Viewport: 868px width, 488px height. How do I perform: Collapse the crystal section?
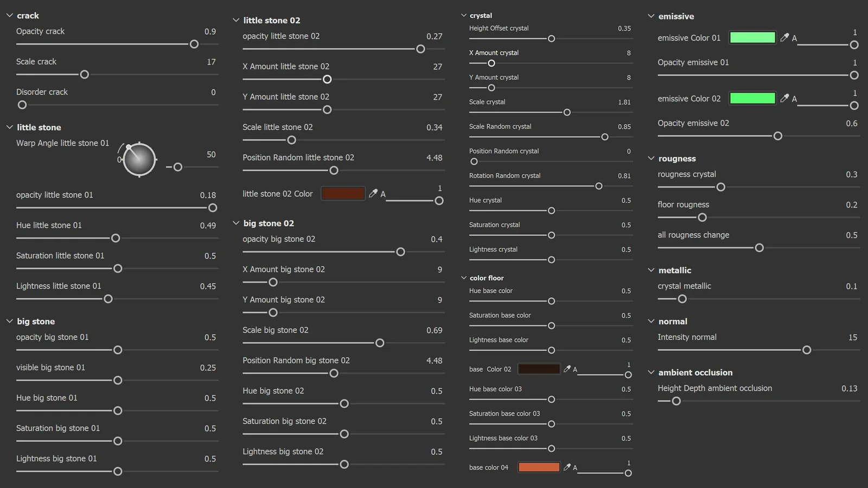coord(464,15)
